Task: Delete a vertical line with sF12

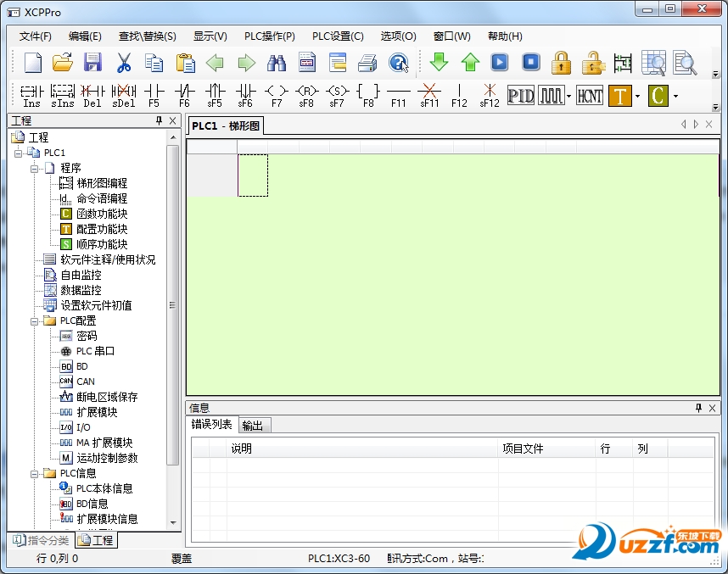Action: pyautogui.click(x=490, y=96)
